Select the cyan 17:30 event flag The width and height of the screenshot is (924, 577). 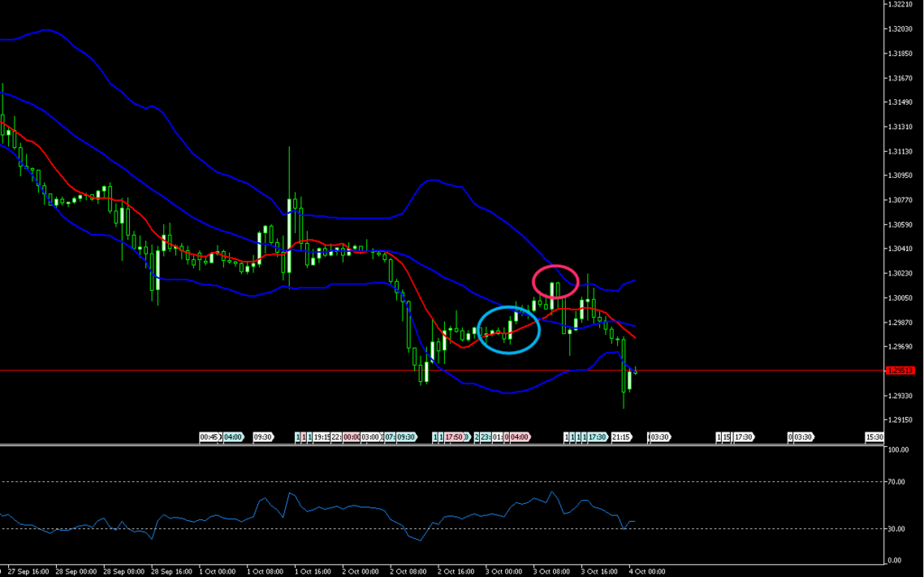point(598,437)
